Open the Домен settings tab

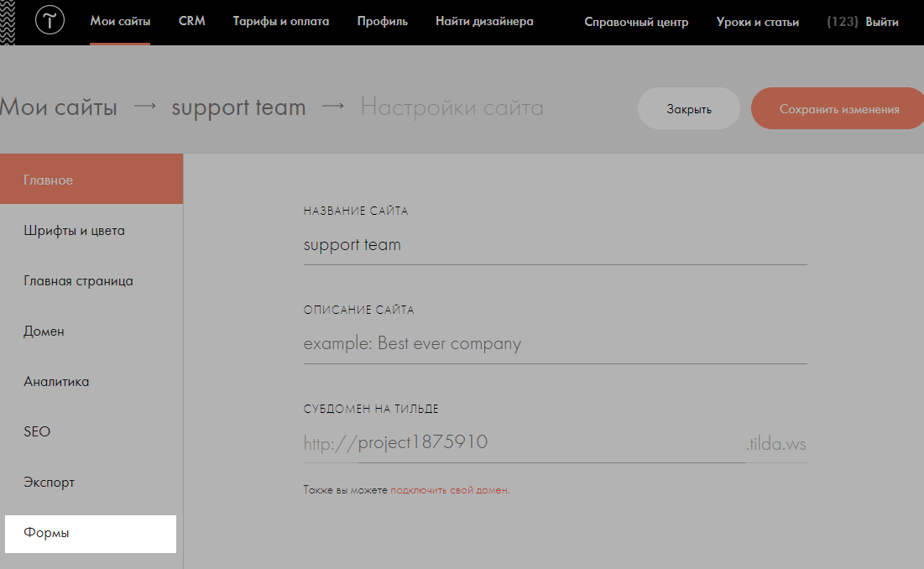44,331
